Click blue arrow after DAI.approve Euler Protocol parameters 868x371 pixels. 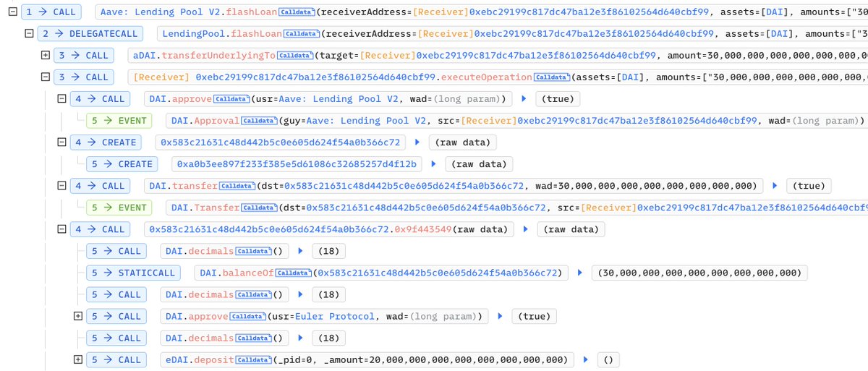500,316
